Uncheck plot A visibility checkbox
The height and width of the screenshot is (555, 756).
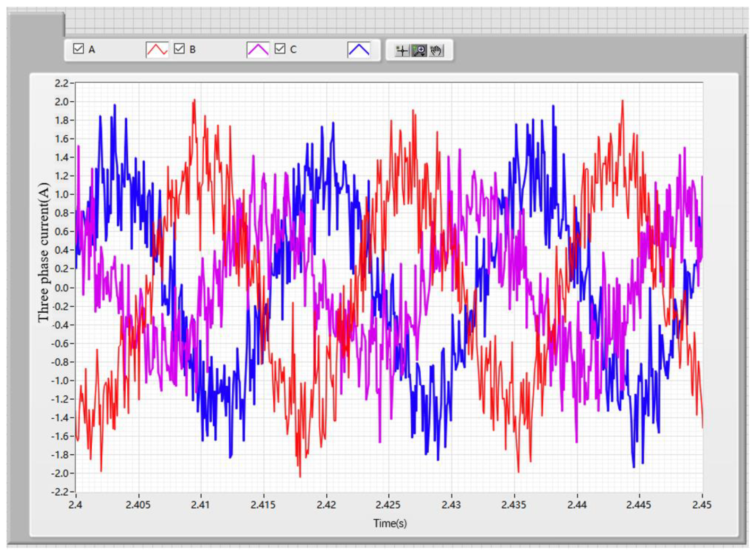click(x=78, y=49)
